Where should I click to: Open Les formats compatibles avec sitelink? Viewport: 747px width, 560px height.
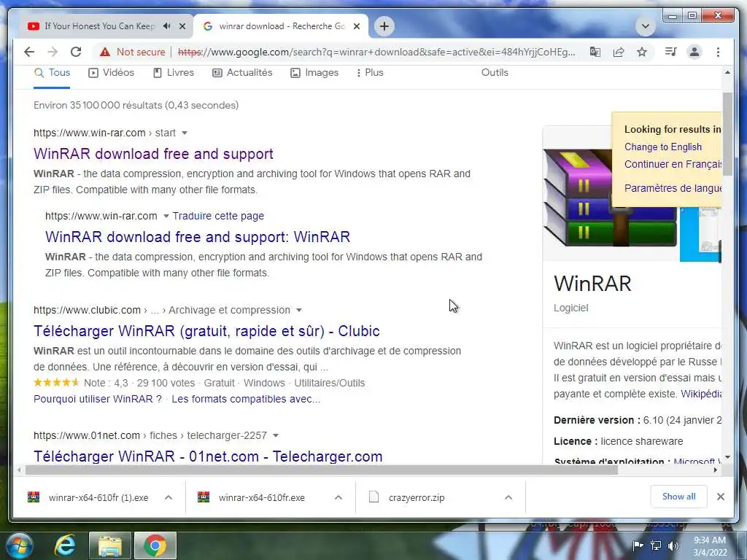point(246,399)
